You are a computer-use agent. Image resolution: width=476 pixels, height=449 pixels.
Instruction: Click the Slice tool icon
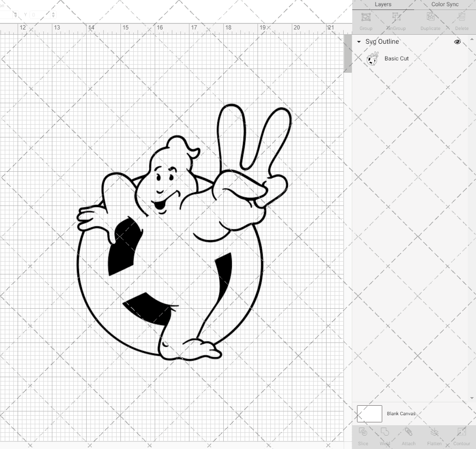tap(363, 432)
